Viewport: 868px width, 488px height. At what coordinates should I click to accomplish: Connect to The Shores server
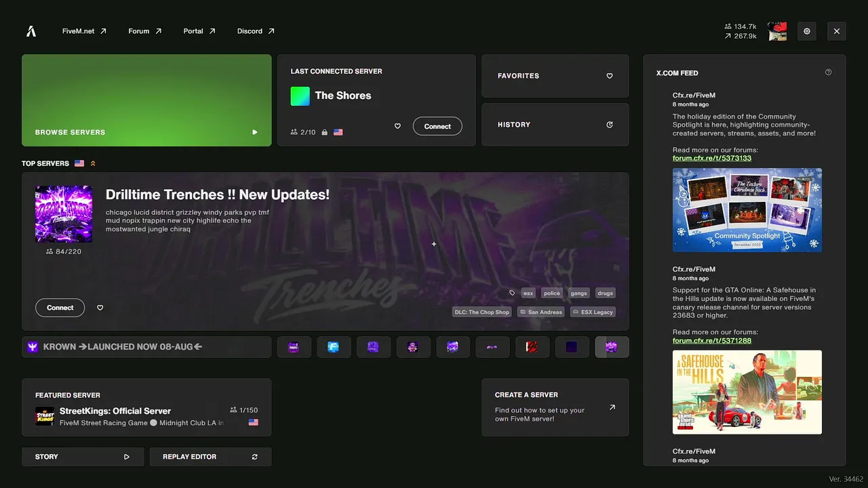[x=437, y=126]
